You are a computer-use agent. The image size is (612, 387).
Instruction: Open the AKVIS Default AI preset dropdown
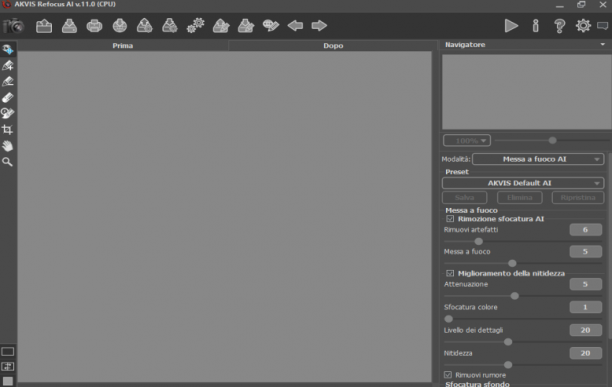coord(523,183)
